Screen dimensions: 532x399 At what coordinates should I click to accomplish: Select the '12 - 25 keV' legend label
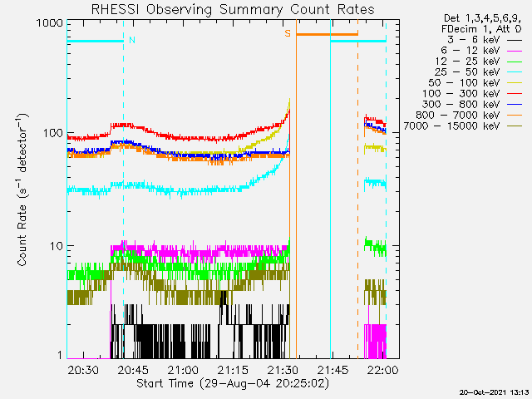(x=467, y=62)
